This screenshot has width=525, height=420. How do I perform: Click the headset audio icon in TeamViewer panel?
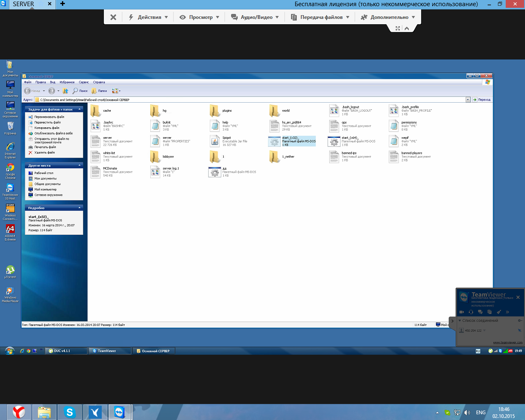tap(471, 312)
